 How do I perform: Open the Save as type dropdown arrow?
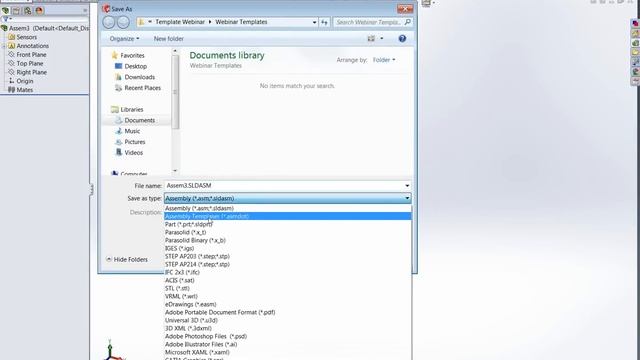coord(407,198)
